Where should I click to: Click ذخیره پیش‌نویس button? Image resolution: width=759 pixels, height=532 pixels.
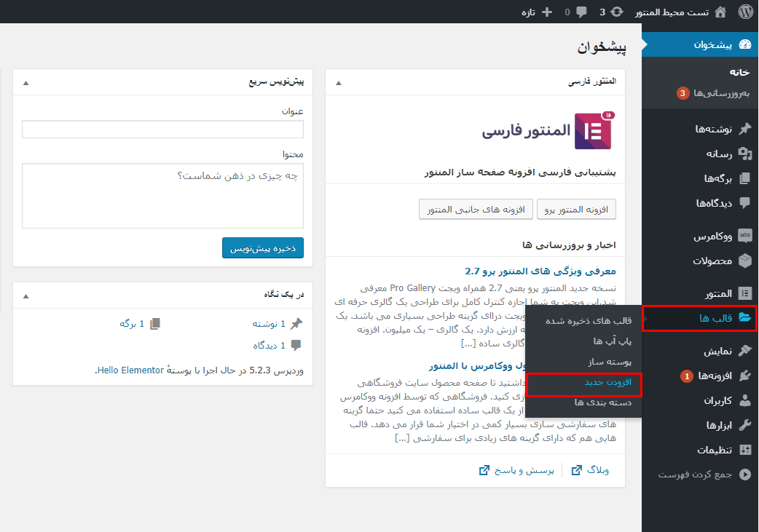click(263, 248)
